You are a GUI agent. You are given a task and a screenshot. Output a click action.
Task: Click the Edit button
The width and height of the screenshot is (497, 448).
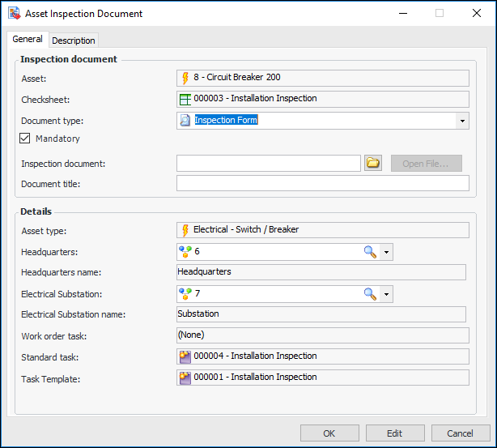point(394,433)
